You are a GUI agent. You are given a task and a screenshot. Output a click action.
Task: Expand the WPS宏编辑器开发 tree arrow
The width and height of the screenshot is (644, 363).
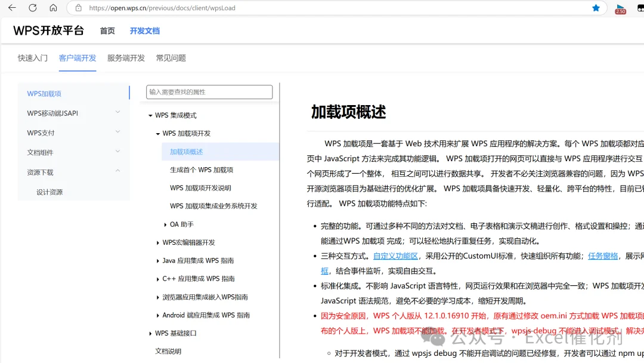[x=157, y=242]
